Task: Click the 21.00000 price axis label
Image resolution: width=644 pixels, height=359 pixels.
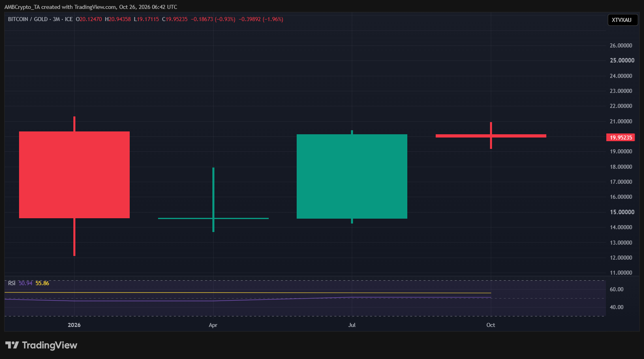Action: point(621,121)
